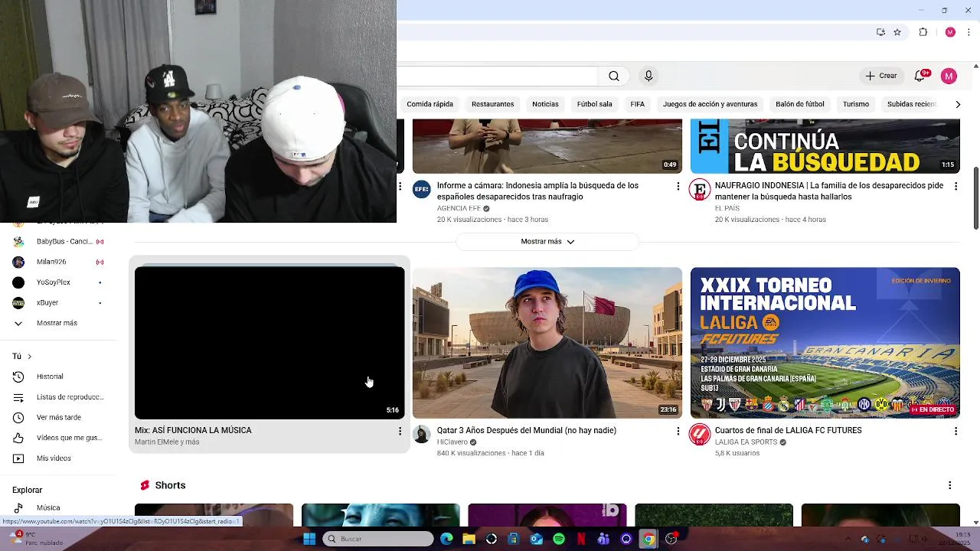The width and height of the screenshot is (980, 551).
Task: Select the Turismo chip
Action: coord(856,104)
